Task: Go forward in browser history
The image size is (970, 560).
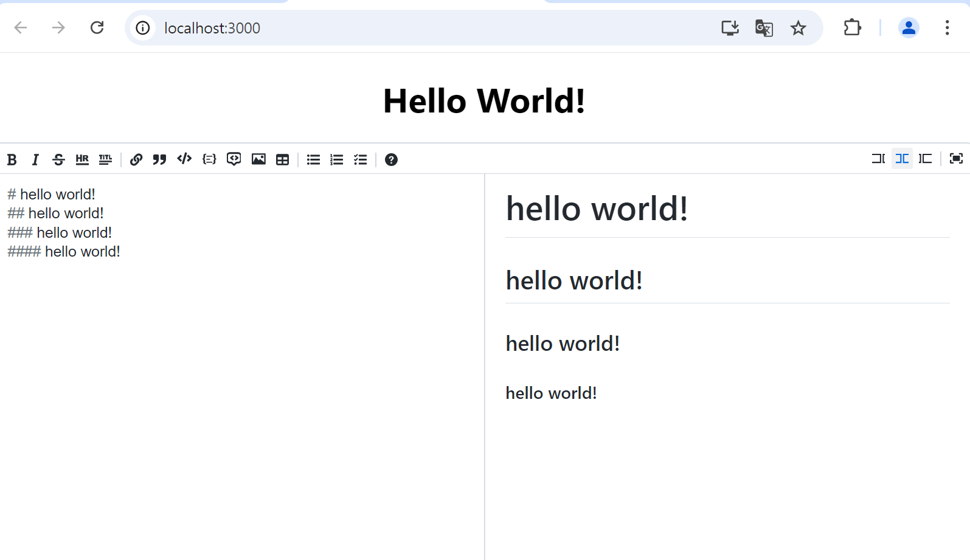Action: [58, 27]
